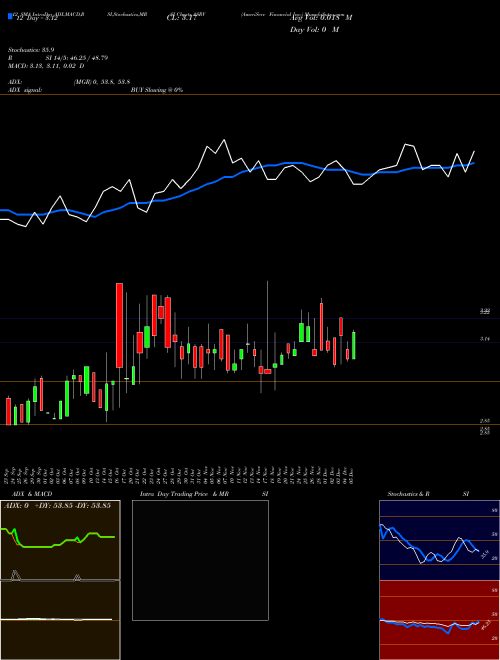Click the 'MACD: 3.13, 3.11, 0.02 D' line
This screenshot has width=500, height=660.
[x=46, y=66]
